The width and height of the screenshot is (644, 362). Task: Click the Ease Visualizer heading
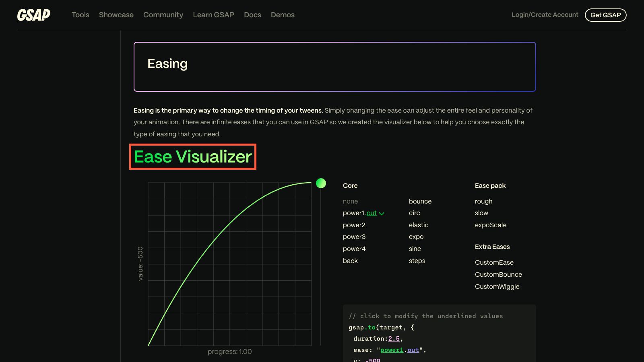pyautogui.click(x=193, y=156)
